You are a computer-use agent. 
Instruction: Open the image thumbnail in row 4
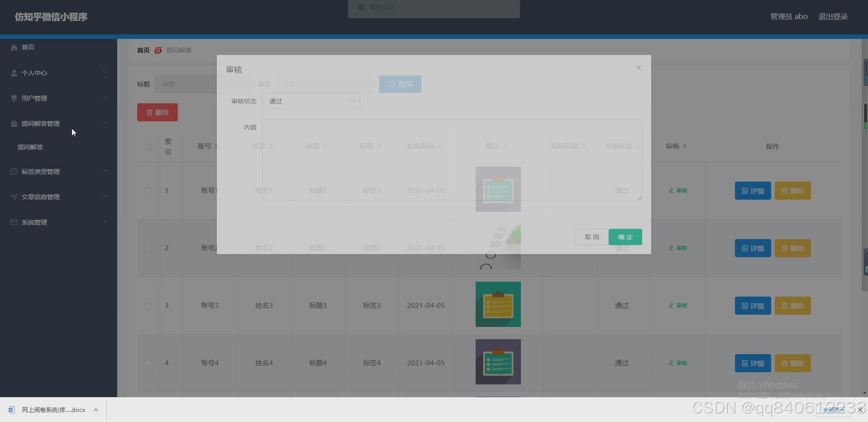tap(498, 362)
